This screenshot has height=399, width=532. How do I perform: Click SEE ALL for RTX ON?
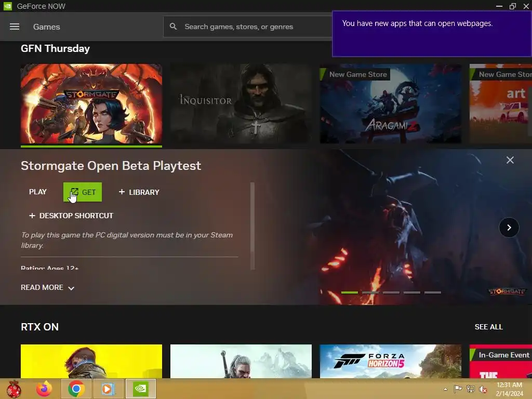488,327
